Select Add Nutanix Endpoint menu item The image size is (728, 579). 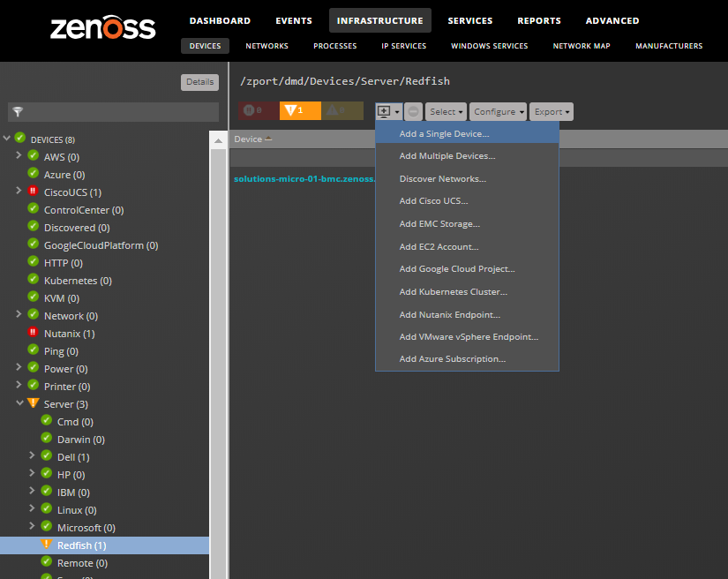click(467, 314)
